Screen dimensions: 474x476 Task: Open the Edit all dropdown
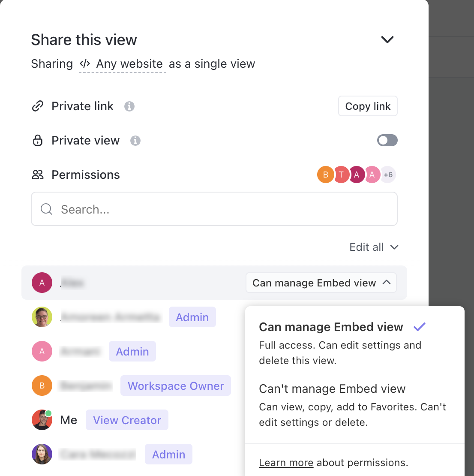coord(374,247)
